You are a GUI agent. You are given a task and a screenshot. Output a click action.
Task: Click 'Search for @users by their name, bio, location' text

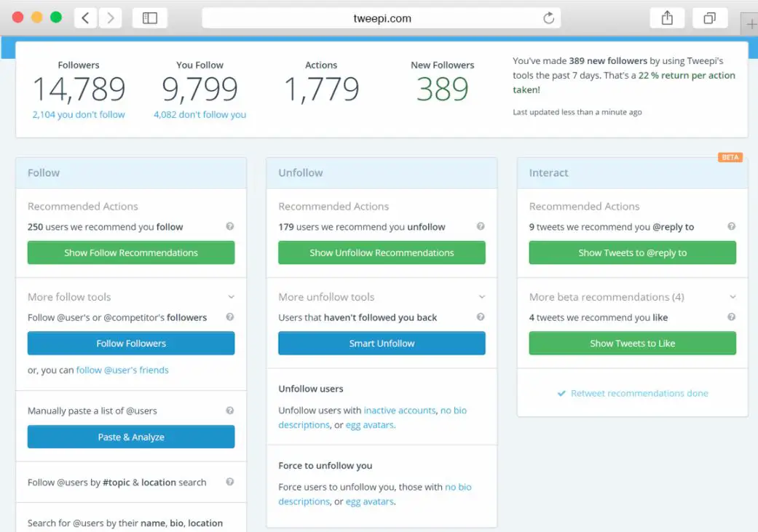125,523
